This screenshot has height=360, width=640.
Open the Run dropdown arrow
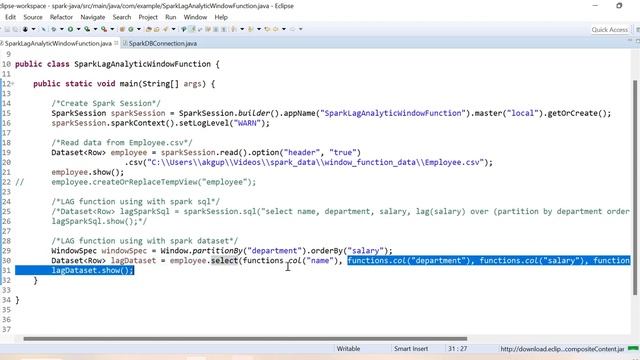tap(78, 29)
